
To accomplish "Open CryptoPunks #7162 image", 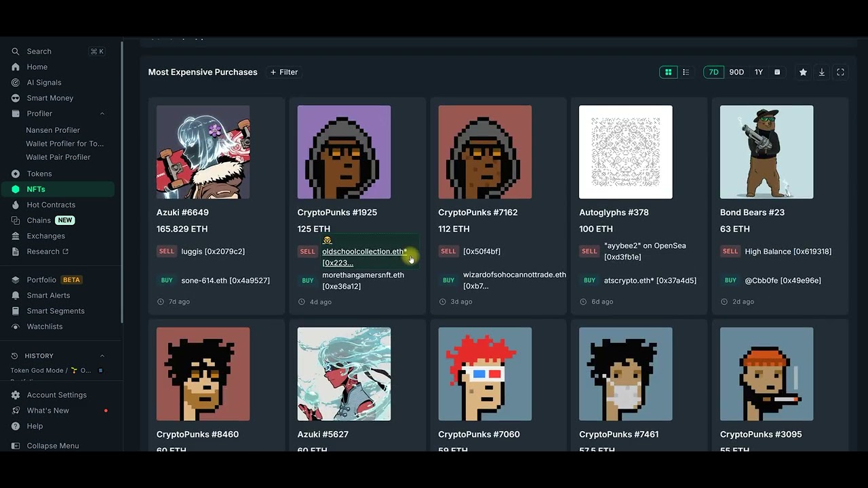I will tap(485, 152).
